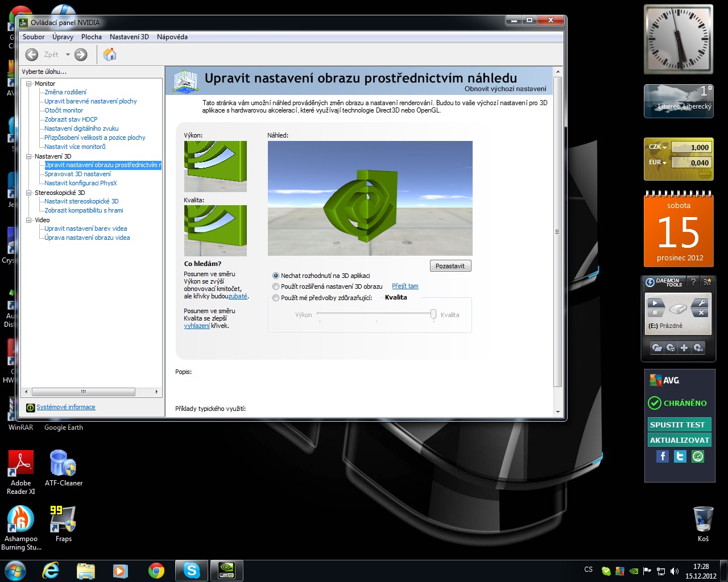
Task: Click DAEMON Tools remove drive X icon
Action: point(701,313)
